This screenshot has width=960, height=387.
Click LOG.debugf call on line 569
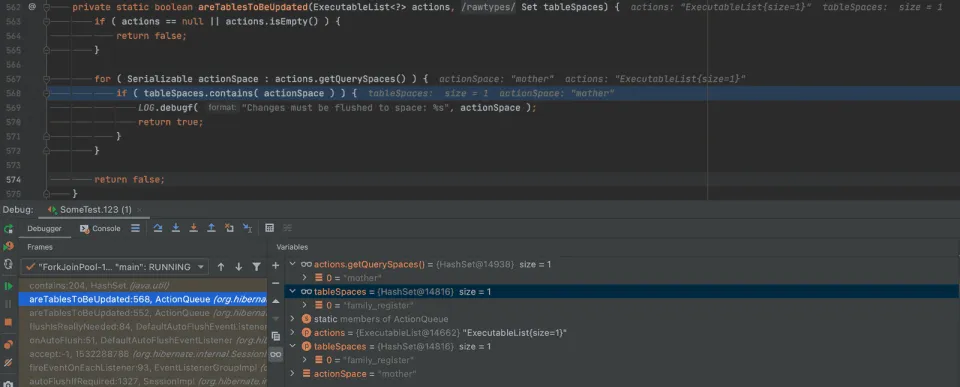[168, 108]
